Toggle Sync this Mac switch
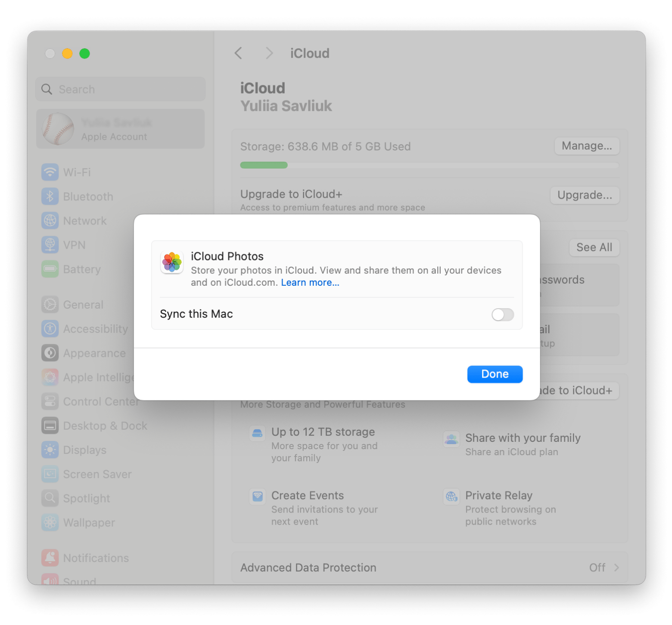 click(502, 315)
